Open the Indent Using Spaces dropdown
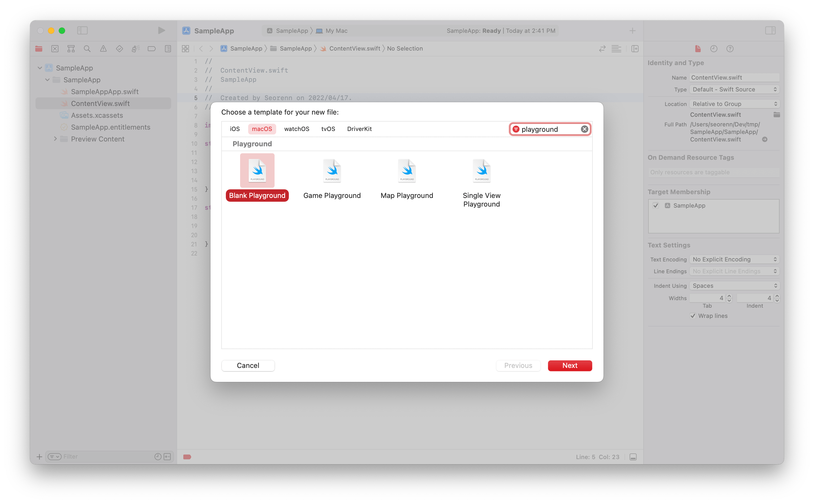 coord(734,286)
